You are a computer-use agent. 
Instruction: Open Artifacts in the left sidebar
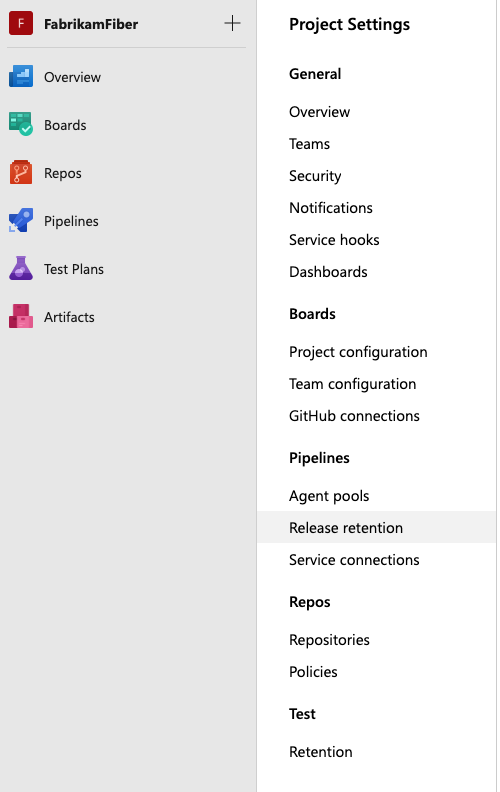69,317
